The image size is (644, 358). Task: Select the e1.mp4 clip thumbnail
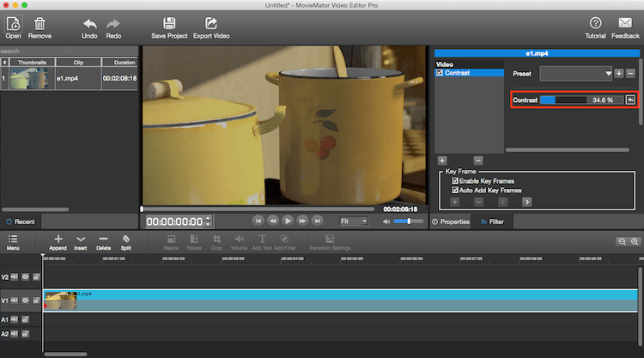pos(28,78)
